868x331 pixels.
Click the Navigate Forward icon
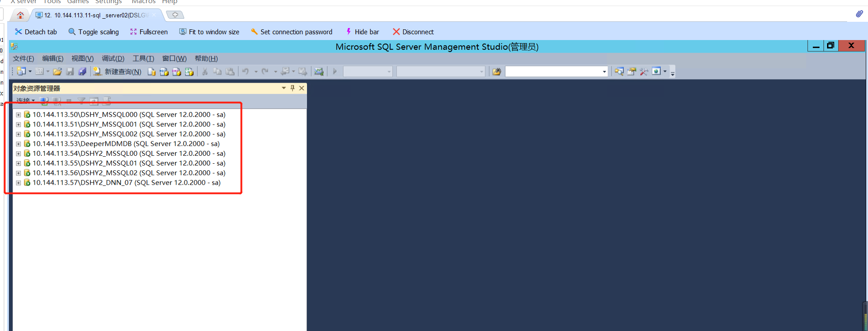pos(303,71)
